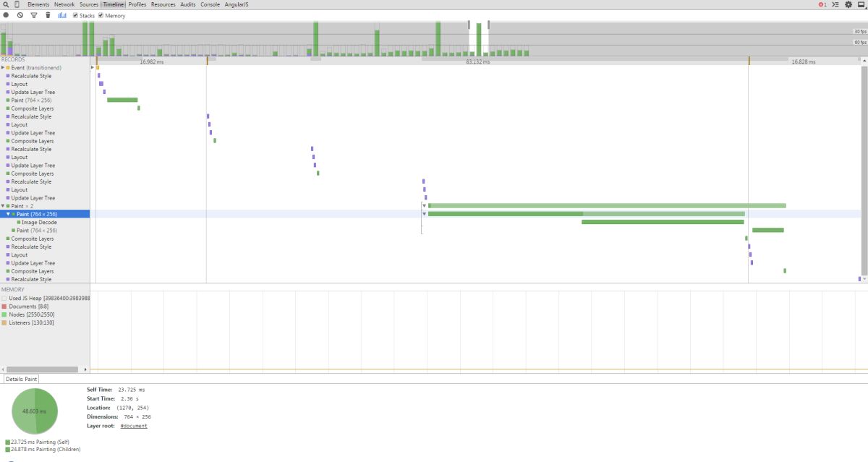Select the Image Decode record

tap(45, 222)
